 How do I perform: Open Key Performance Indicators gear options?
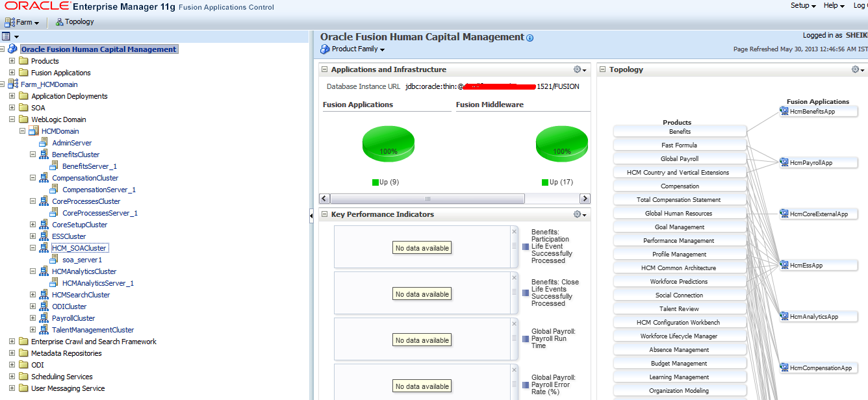click(580, 214)
